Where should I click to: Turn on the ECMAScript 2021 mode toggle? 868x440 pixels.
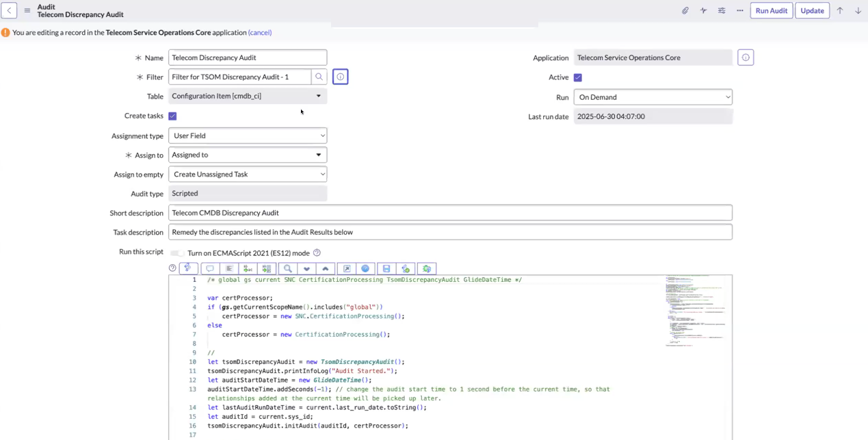(x=177, y=253)
